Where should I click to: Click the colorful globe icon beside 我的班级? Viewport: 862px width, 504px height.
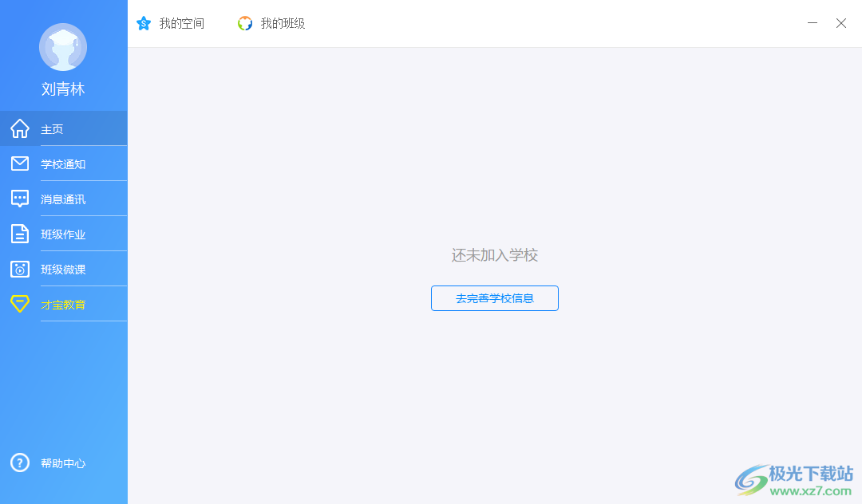(x=244, y=23)
